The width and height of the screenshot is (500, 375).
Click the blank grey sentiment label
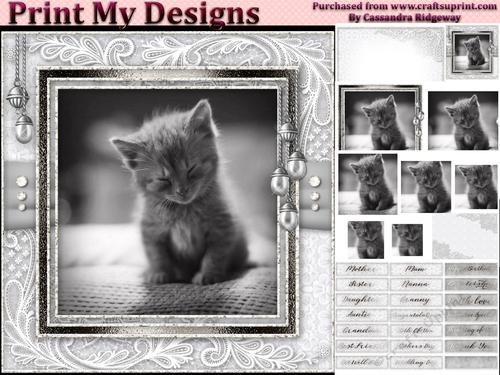(x=471, y=362)
